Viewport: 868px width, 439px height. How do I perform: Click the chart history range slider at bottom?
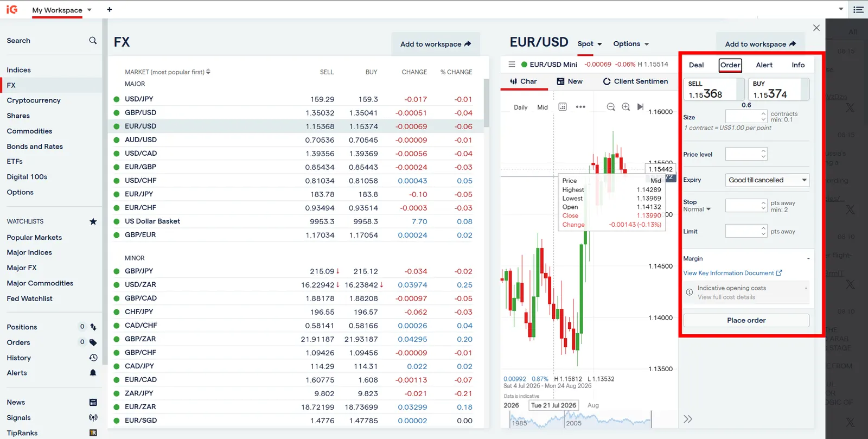pyautogui.click(x=580, y=419)
